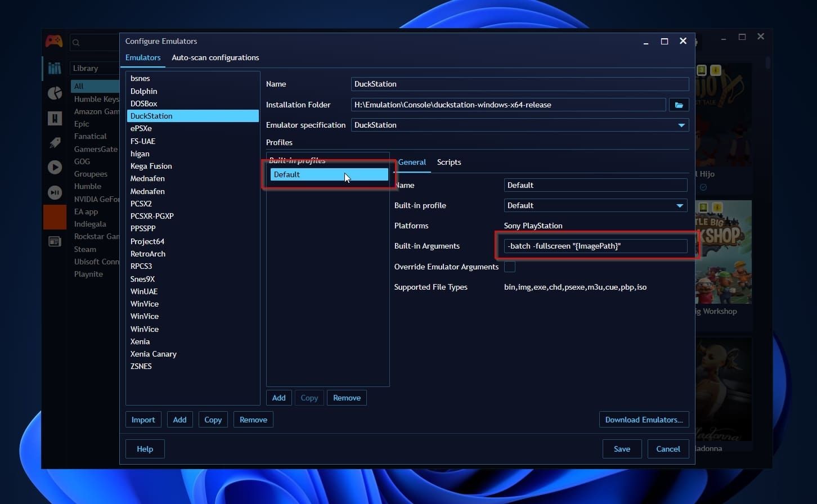Click Remove beside the Import row buttons
The height and width of the screenshot is (504, 817).
[x=254, y=420]
